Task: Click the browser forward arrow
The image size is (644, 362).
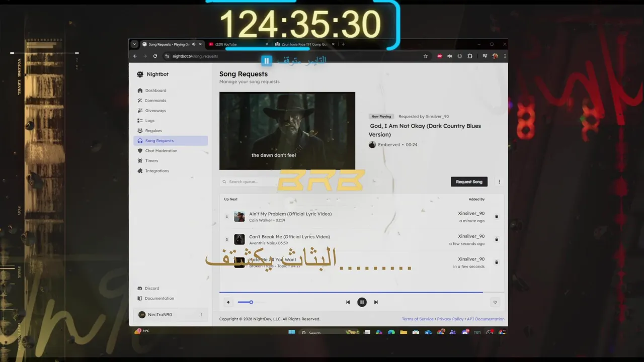Action: click(145, 56)
